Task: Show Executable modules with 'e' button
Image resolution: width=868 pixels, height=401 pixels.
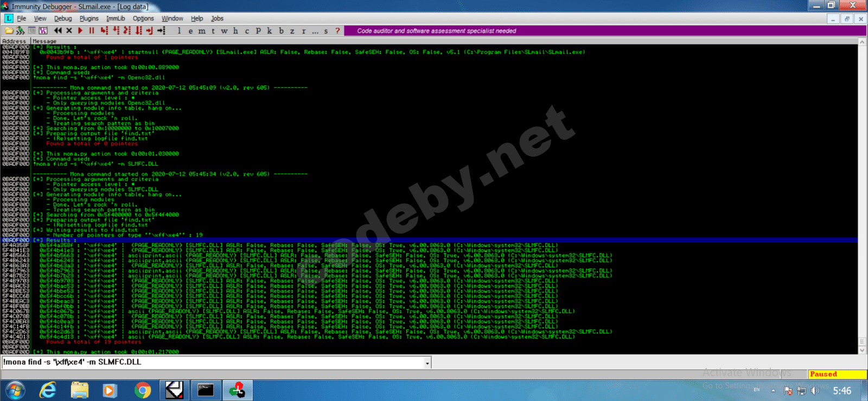Action: 190,31
